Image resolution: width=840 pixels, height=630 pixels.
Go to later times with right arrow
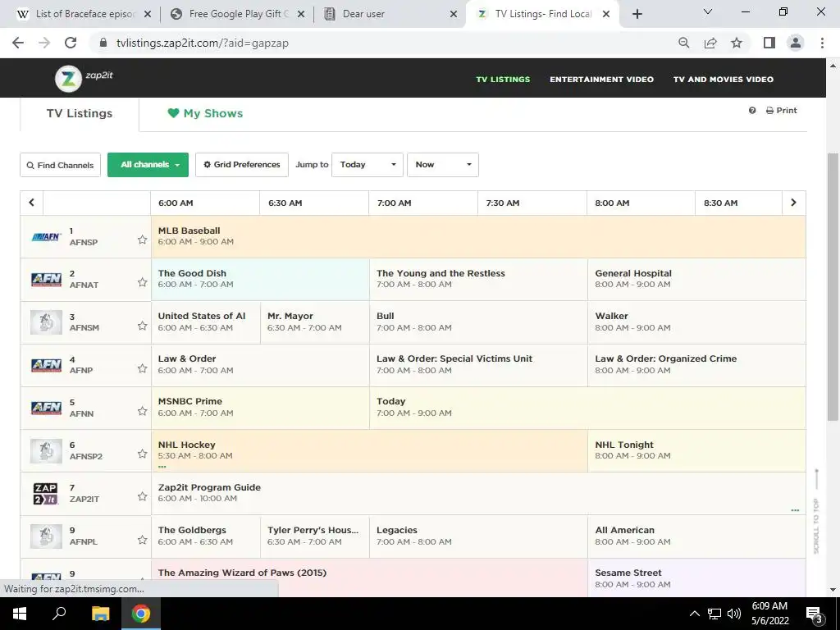[x=793, y=203]
